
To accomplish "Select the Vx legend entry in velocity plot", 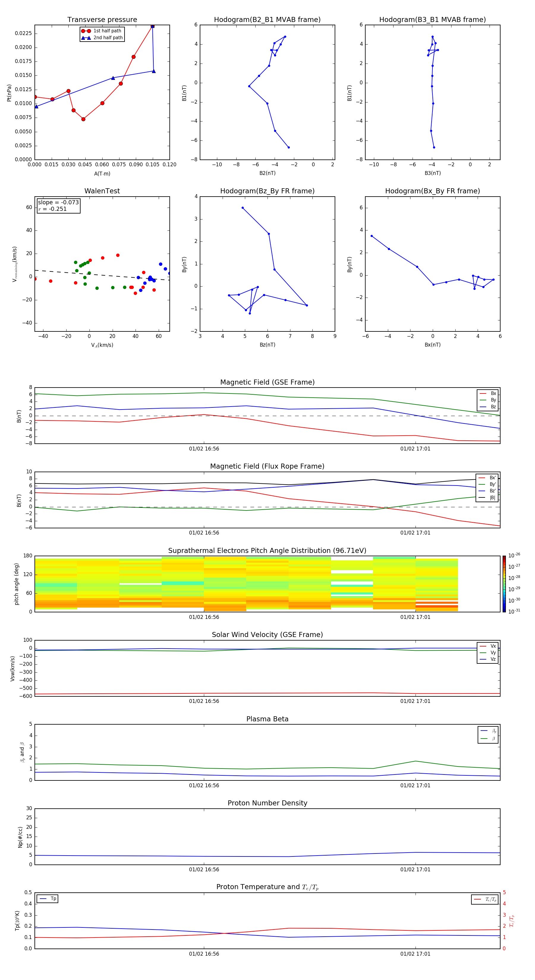I will (x=488, y=646).
